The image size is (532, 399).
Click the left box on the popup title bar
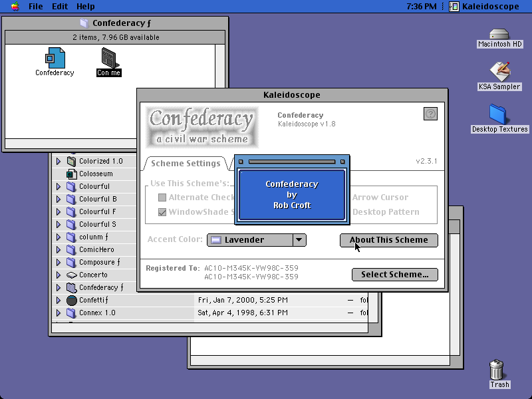(241, 162)
